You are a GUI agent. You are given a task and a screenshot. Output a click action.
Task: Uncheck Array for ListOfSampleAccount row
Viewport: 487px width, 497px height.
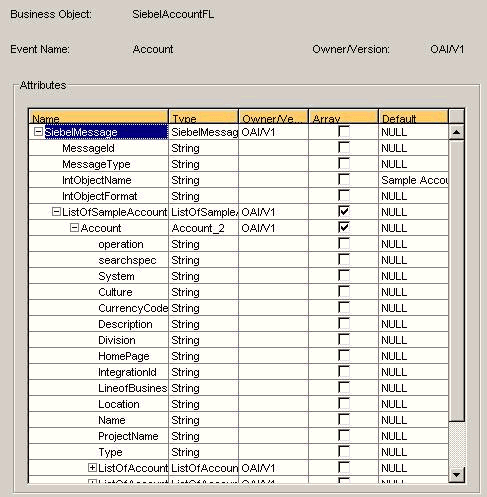pyautogui.click(x=344, y=211)
